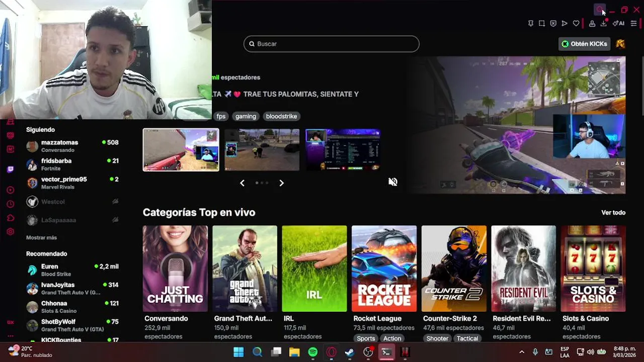Click into the Buscar search field
644x362 pixels.
click(332, 44)
